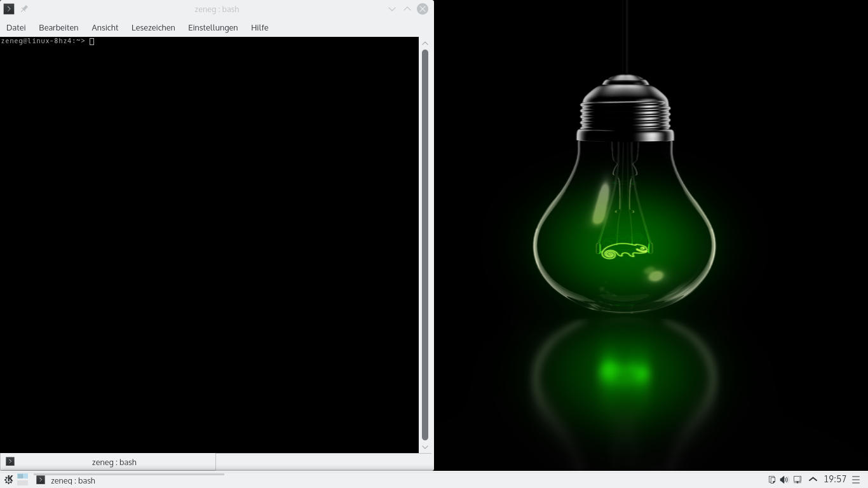This screenshot has height=488, width=868.
Task: Open the clipboard tray icon
Action: (772, 480)
